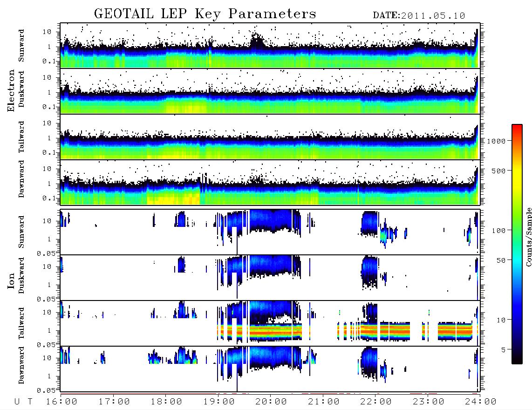The width and height of the screenshot is (532, 410).
Task: Click the red-orange band in Ion Tailward panel
Action: click(275, 332)
